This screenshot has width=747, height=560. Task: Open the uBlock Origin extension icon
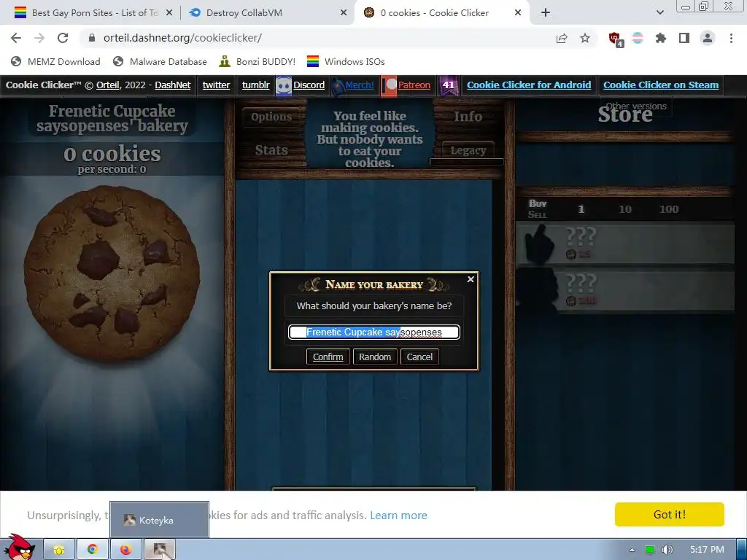point(616,39)
